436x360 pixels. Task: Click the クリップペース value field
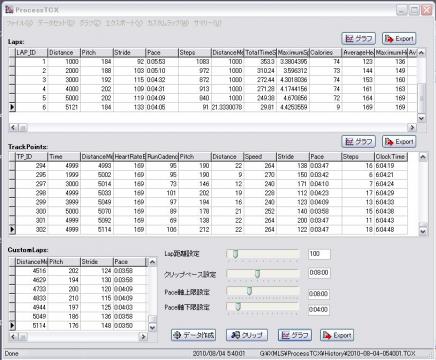pos(319,273)
